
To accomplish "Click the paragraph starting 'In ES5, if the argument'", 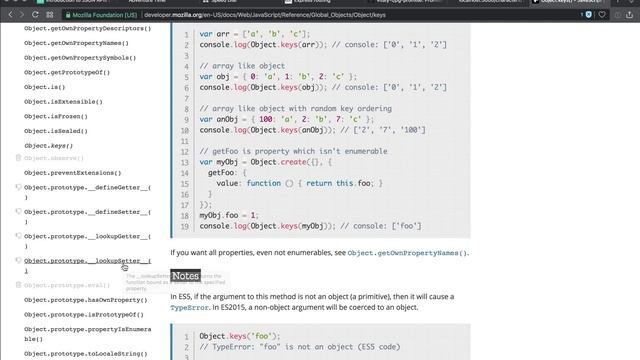I will [x=312, y=302].
